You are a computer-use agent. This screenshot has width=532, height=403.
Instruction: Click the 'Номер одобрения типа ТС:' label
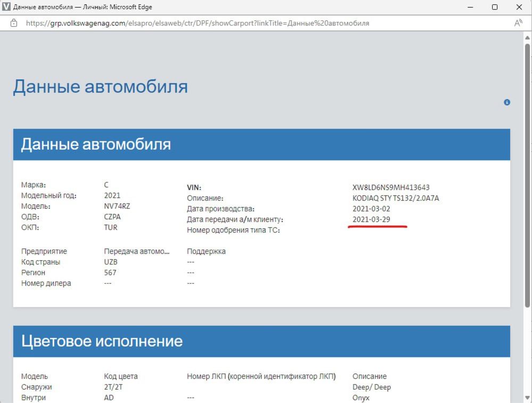click(233, 230)
